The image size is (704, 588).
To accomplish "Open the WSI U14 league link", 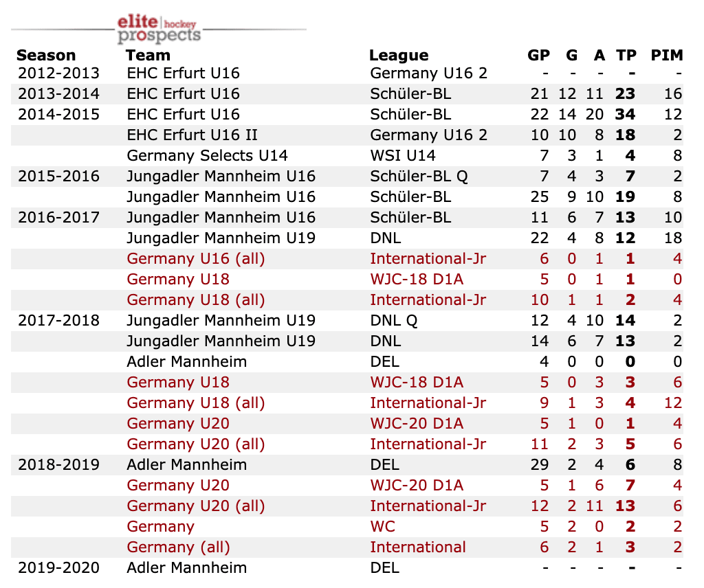I will tap(403, 155).
